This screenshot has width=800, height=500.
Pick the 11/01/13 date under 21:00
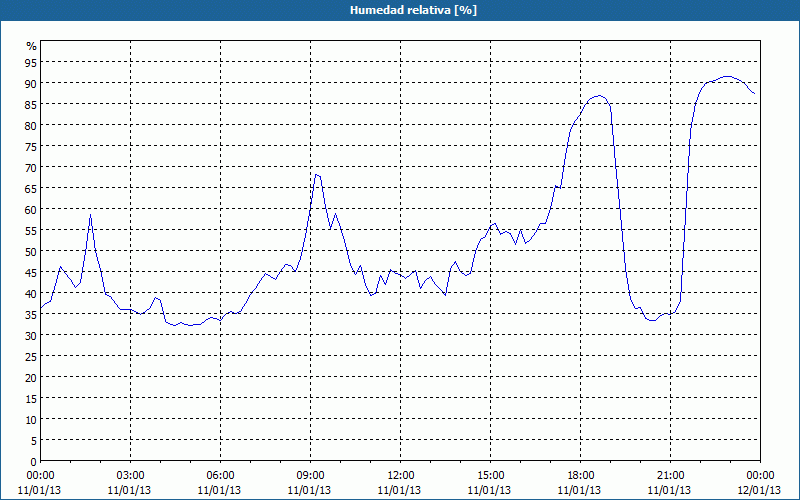669,490
